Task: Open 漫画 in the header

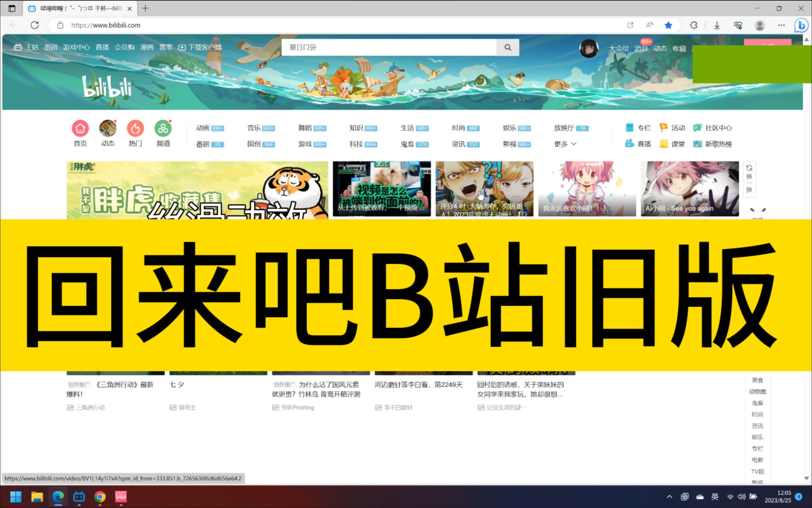Action: (x=147, y=47)
